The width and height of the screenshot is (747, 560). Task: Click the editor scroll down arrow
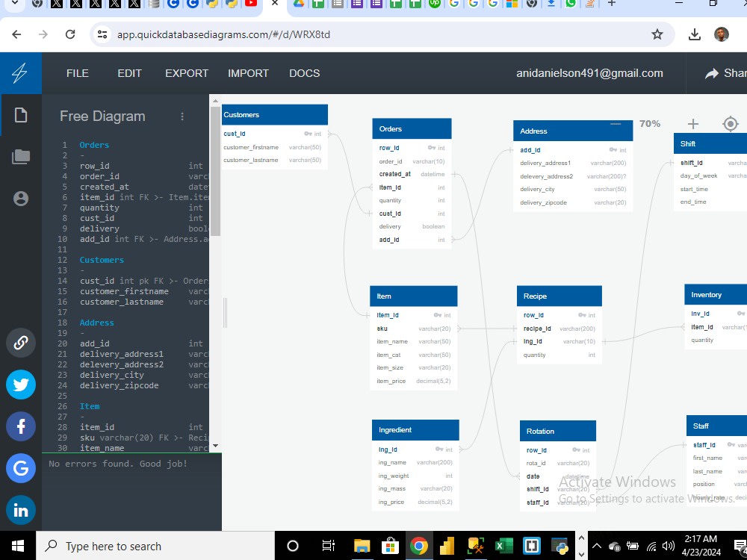point(215,446)
